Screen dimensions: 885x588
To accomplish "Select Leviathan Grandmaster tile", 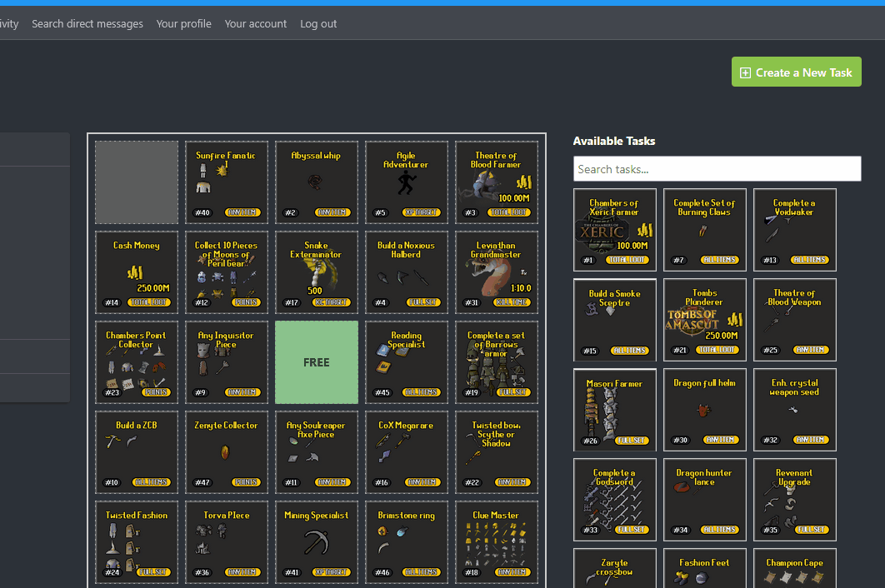I will coord(497,272).
